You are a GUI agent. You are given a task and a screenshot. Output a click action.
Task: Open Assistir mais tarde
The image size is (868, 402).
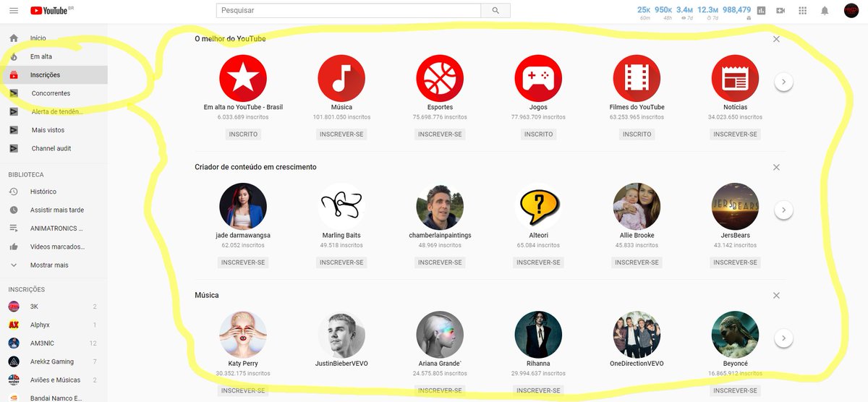(x=54, y=210)
